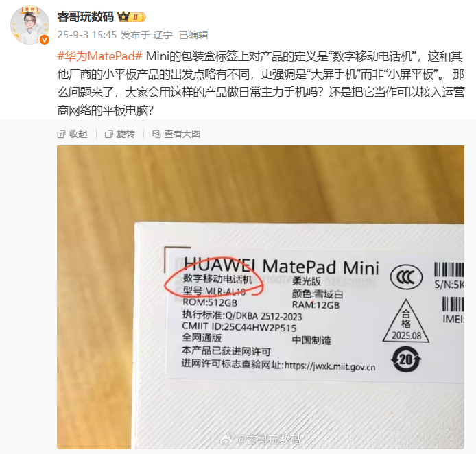Screen dimensions: 476x454
Task: Show edit history via 已编辑
Action: tap(193, 35)
